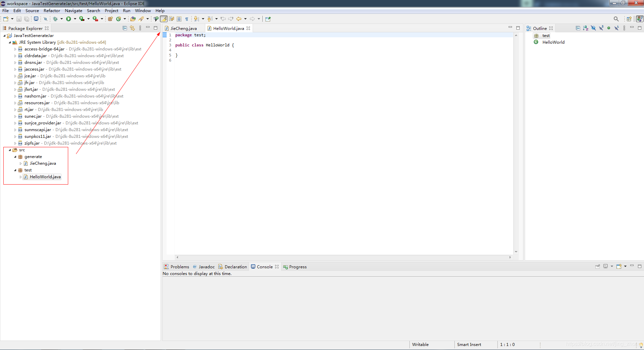The image size is (644, 350).
Task: Switch to the Progress tab
Action: (295, 267)
